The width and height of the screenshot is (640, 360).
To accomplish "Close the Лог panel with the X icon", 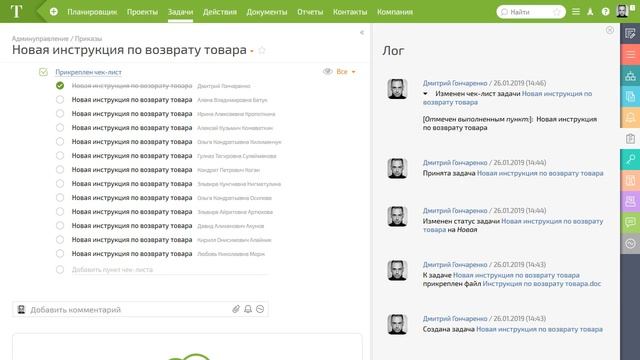I will coord(610,30).
